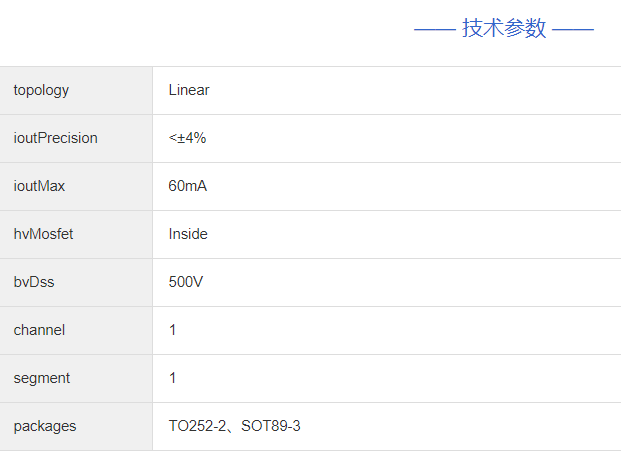
Task: Click the segment label cell
Action: [x=42, y=378]
